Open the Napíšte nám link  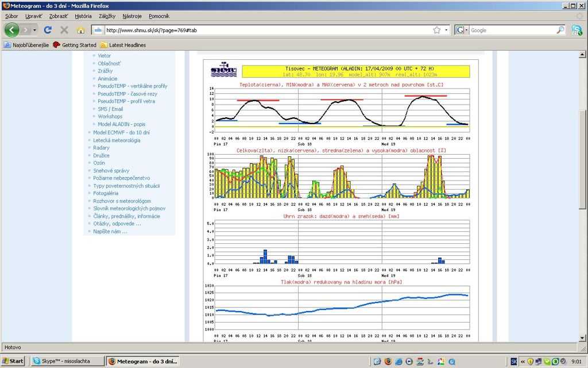110,232
